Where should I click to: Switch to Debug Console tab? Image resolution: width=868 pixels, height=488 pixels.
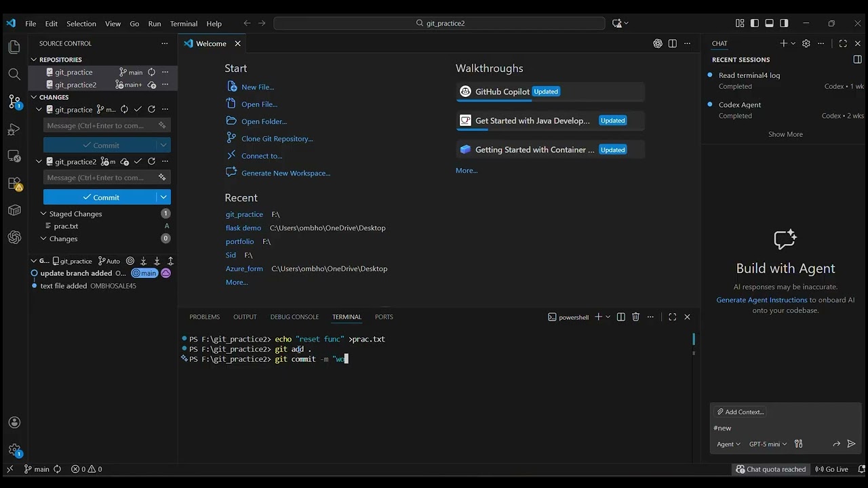click(x=294, y=317)
